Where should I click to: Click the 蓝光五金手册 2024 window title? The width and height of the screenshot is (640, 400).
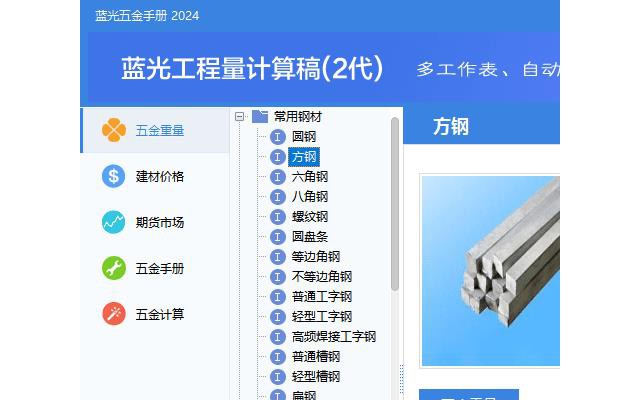pyautogui.click(x=147, y=16)
